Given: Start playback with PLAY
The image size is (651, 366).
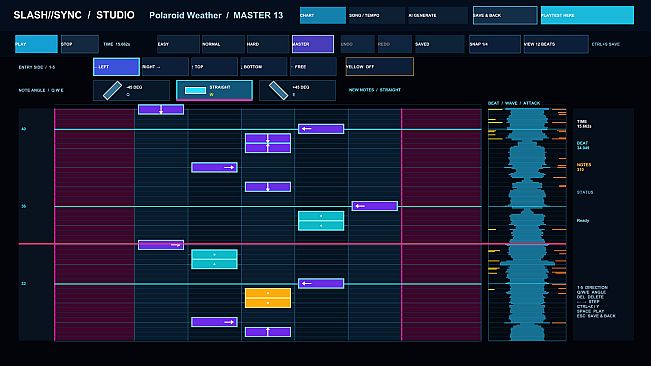Looking at the screenshot, I should [x=36, y=44].
